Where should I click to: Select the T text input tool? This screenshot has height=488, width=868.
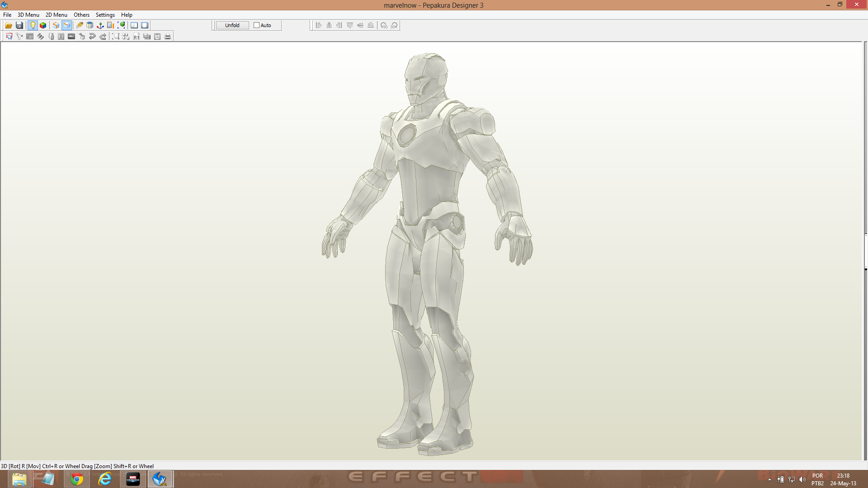[61, 37]
